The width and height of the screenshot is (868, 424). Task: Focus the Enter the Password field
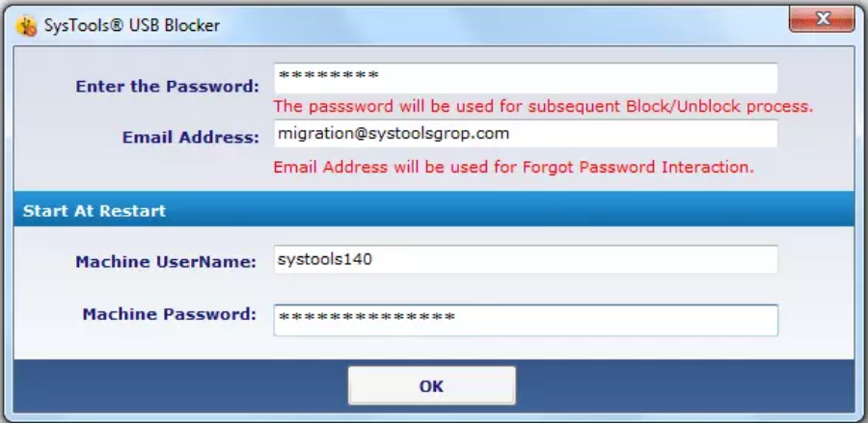coord(526,78)
